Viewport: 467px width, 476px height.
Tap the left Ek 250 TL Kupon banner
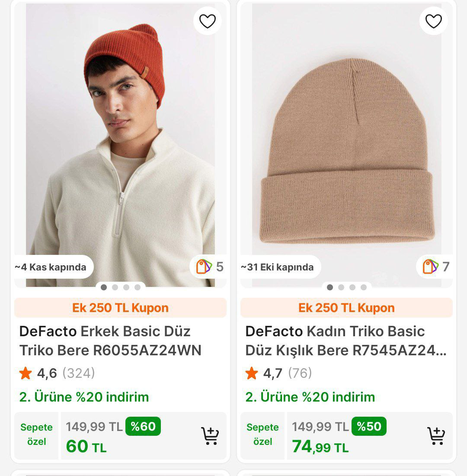pyautogui.click(x=120, y=308)
